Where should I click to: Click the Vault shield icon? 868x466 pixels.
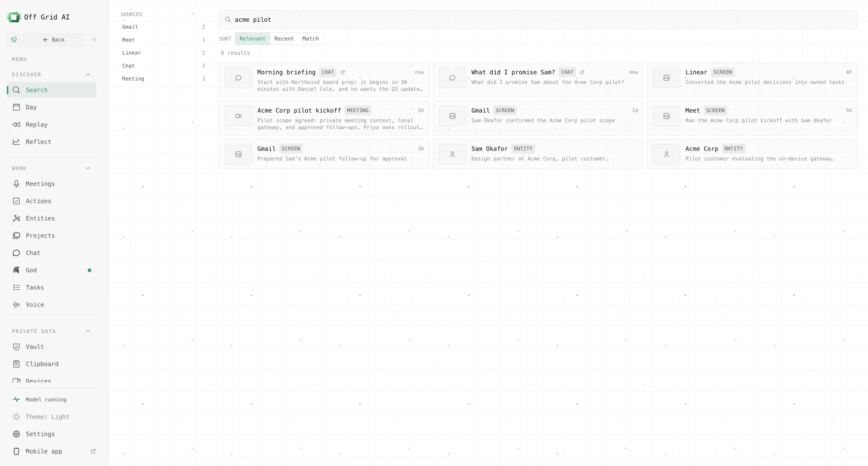(16, 347)
